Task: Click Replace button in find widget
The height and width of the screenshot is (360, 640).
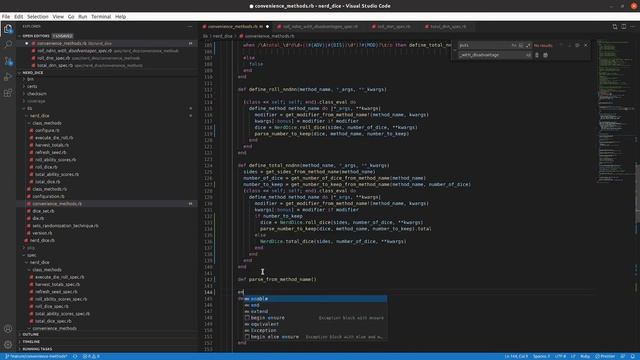Action: pos(537,55)
